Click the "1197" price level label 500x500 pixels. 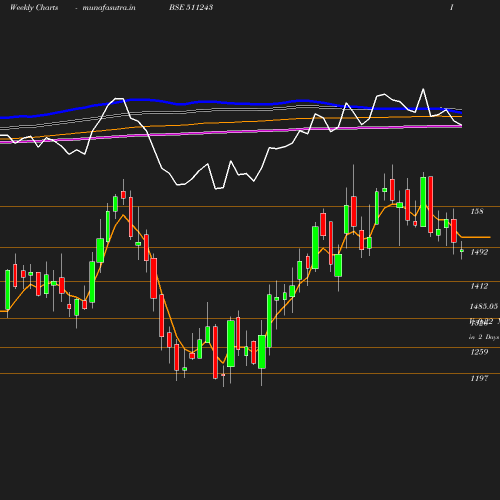479,378
